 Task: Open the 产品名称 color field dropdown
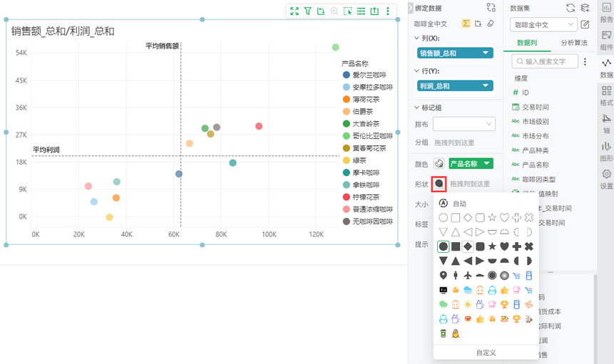487,163
